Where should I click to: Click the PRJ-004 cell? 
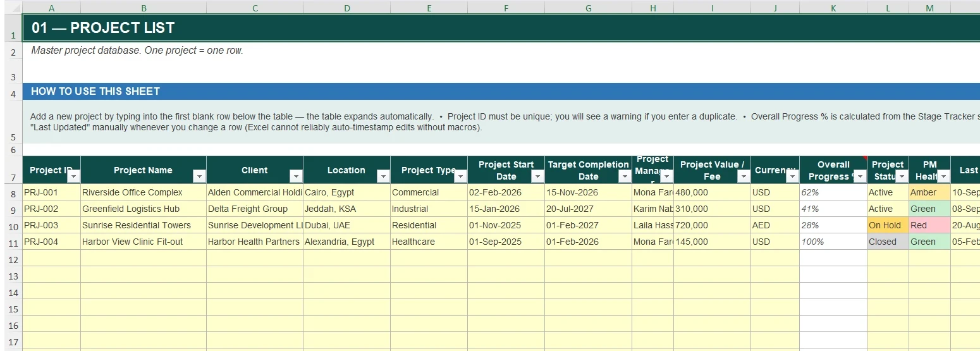tap(51, 242)
